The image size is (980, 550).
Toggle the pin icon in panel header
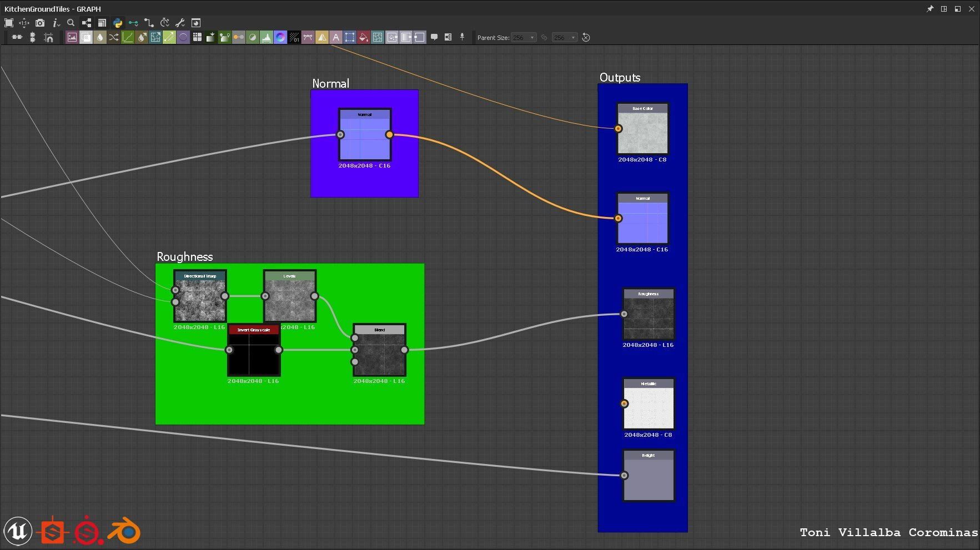[x=930, y=9]
